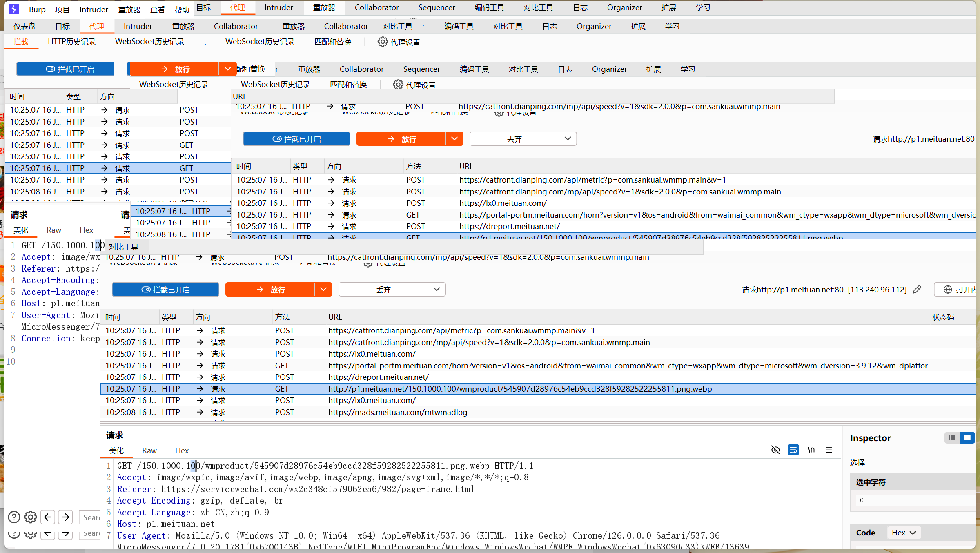The width and height of the screenshot is (980, 553).
Task: Click the fully visible forward arrow button
Action: [65, 517]
